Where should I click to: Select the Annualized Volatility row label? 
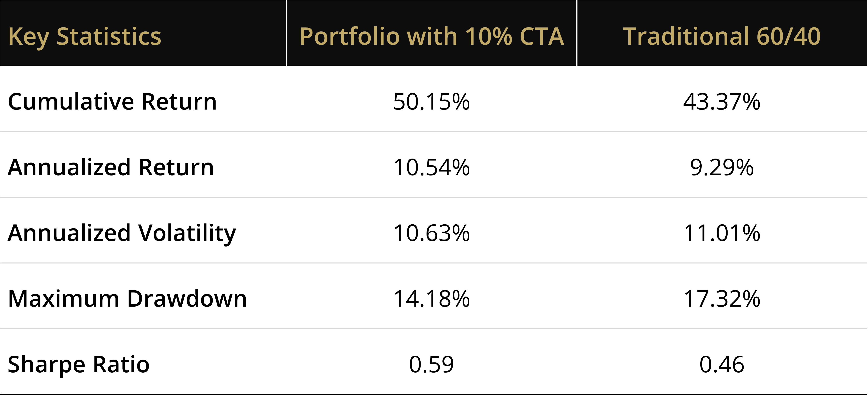click(122, 233)
